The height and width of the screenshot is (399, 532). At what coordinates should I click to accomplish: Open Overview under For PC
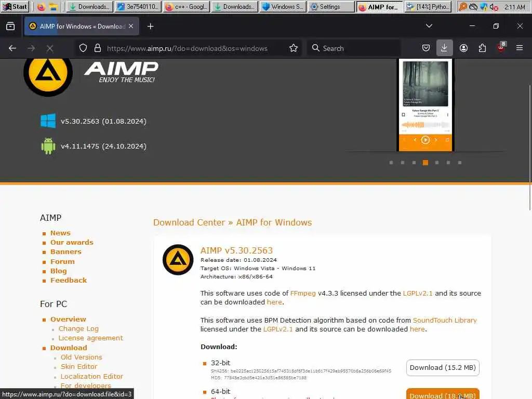point(68,320)
